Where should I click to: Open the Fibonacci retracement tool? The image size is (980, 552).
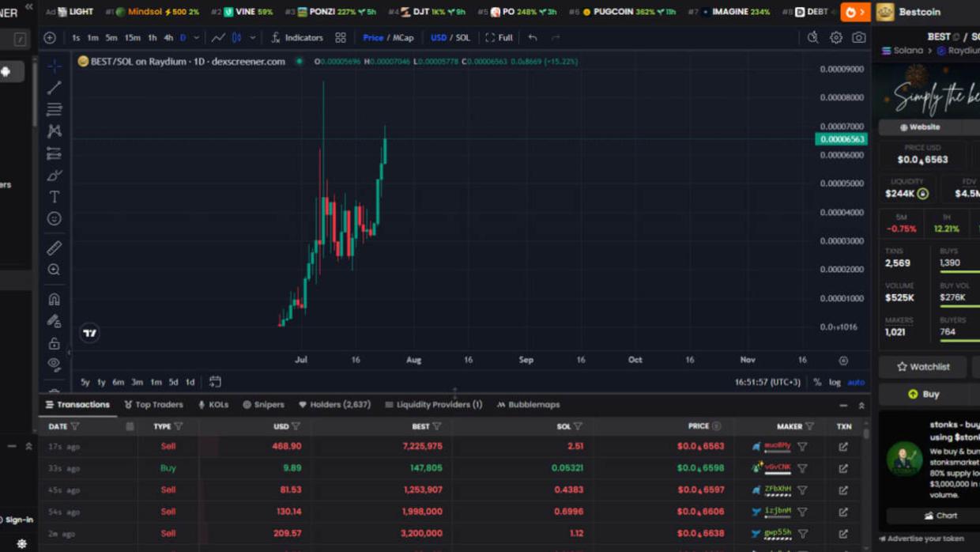click(x=54, y=109)
